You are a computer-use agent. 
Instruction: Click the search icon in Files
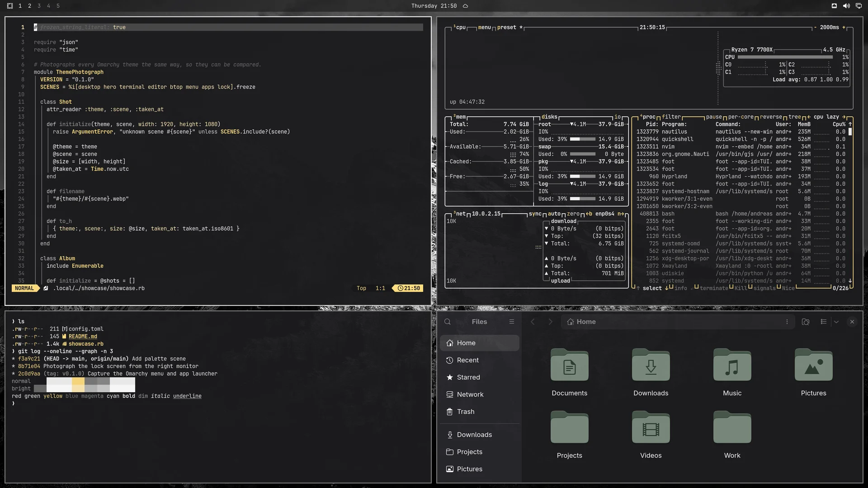(448, 322)
